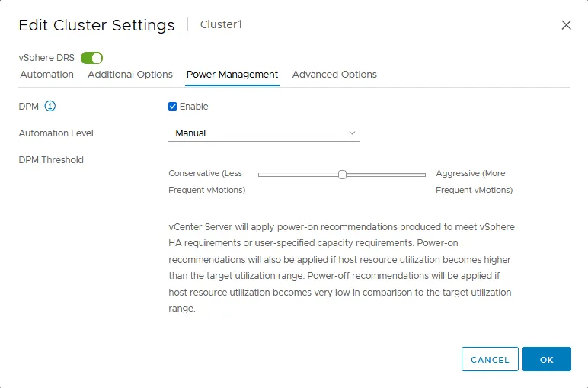588x388 pixels.
Task: Open the Additional Options tab
Action: (130, 75)
